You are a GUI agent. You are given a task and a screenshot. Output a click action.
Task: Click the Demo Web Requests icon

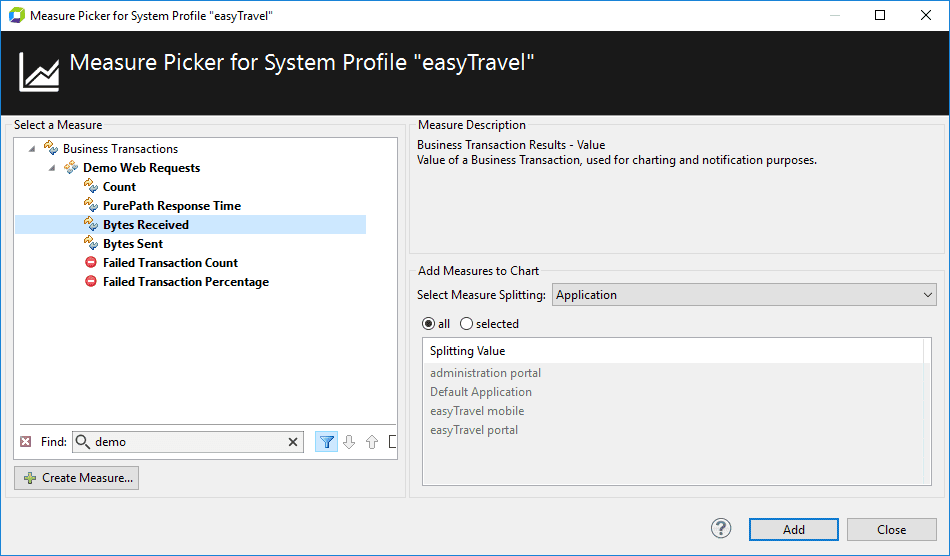(x=71, y=167)
